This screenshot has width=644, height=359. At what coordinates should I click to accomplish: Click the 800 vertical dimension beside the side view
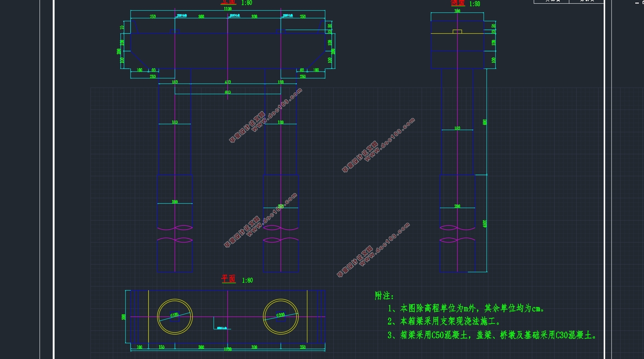pos(485,122)
